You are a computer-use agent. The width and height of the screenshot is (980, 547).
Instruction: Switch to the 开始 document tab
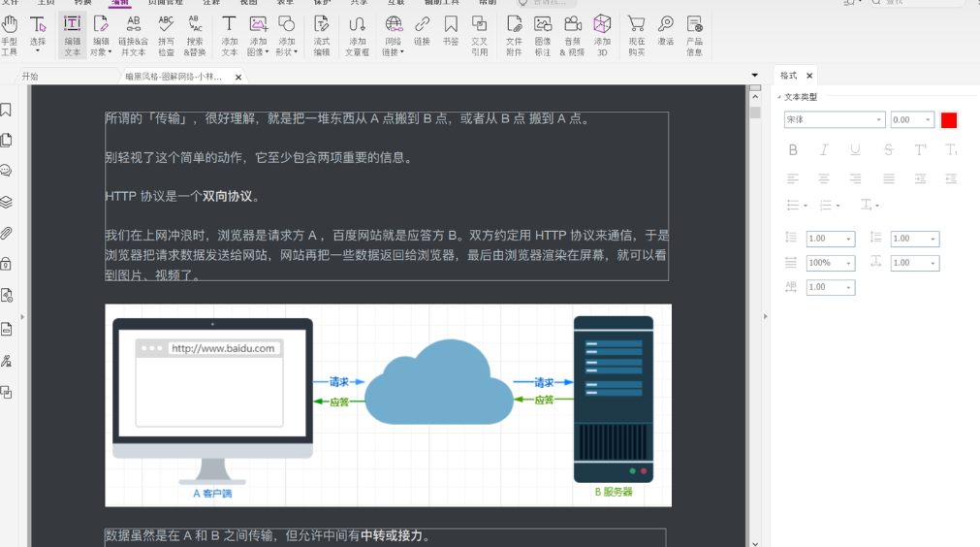(x=31, y=76)
